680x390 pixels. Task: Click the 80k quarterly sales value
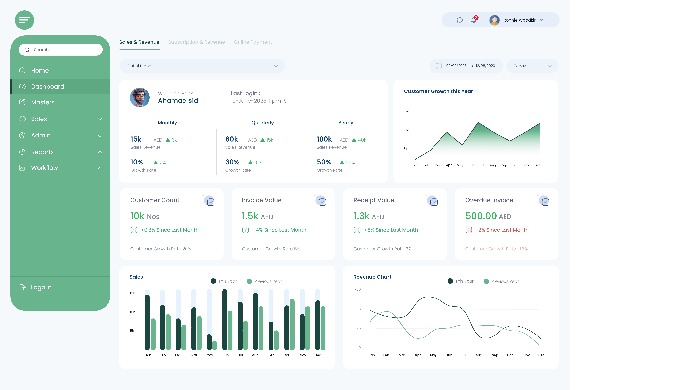[232, 139]
